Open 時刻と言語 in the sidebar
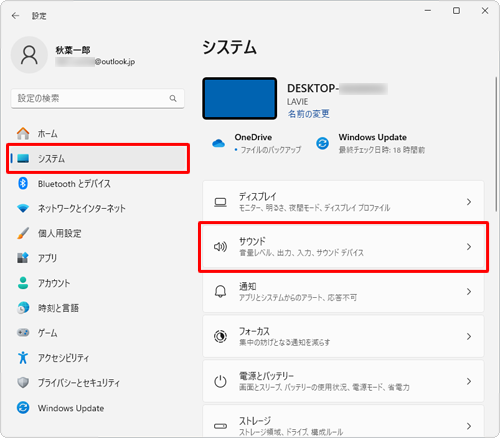The width and height of the screenshot is (500, 438). (98, 308)
